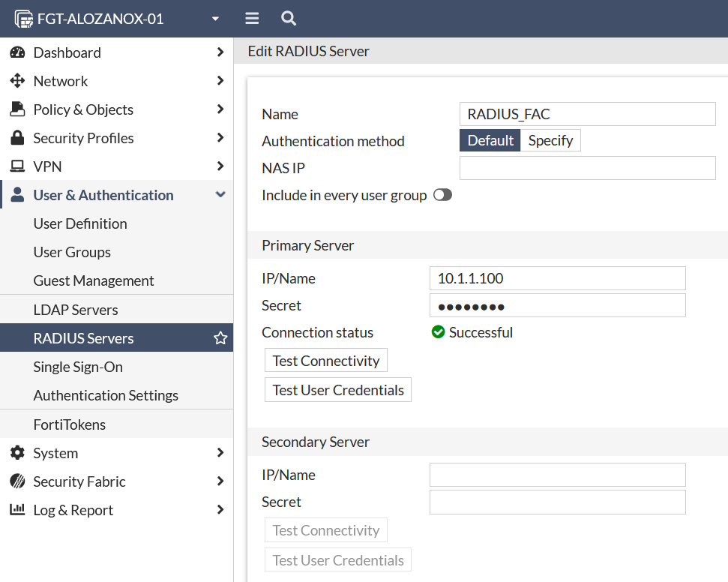This screenshot has width=728, height=582.
Task: Collapse the User & Authentication section
Action: [x=220, y=195]
